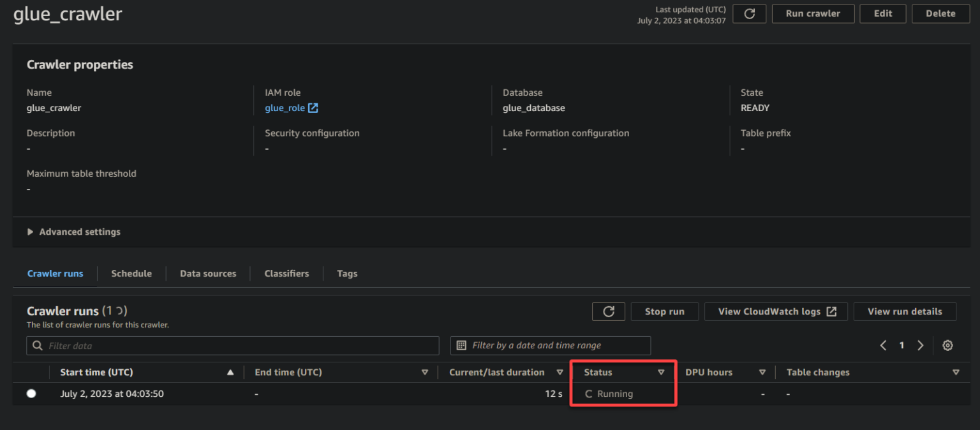
Task: Refresh the crawler details page
Action: click(x=749, y=13)
